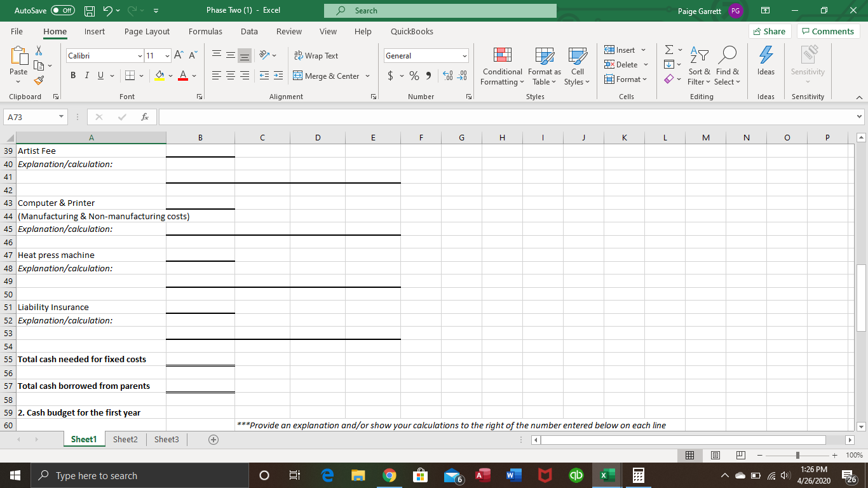Open the General number format dropdown
Screen dimensions: 868x488
(465, 56)
